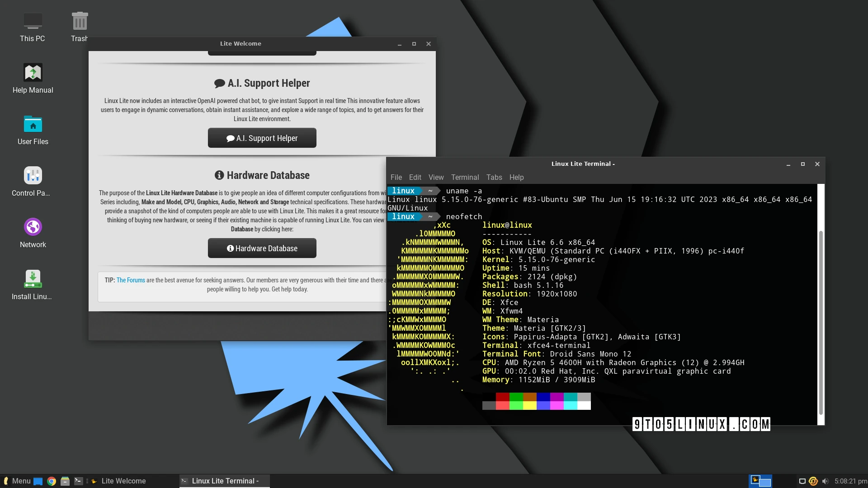Image resolution: width=868 pixels, height=488 pixels.
Task: Open the Tabs menu in the terminal
Action: point(494,177)
